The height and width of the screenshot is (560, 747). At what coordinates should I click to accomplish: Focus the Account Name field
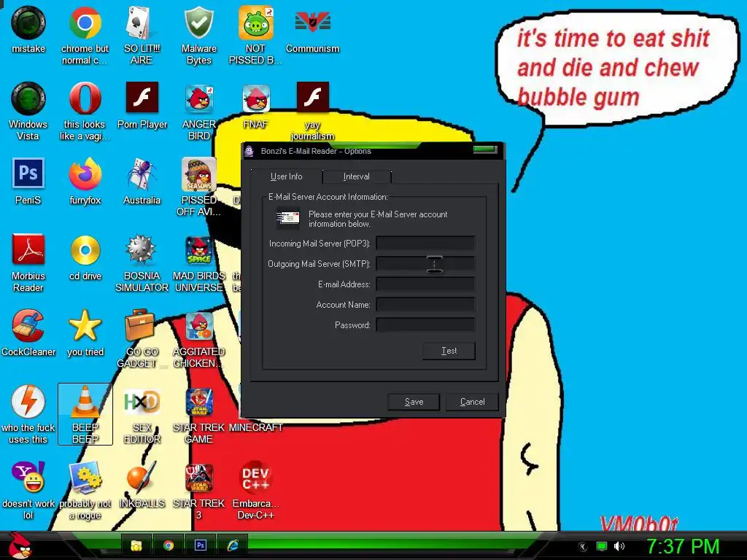(425, 305)
